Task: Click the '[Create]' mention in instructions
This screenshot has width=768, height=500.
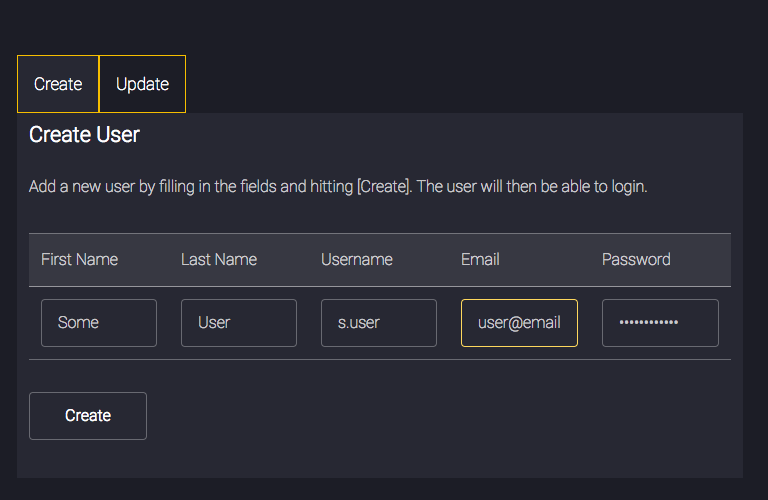Action: tap(384, 187)
